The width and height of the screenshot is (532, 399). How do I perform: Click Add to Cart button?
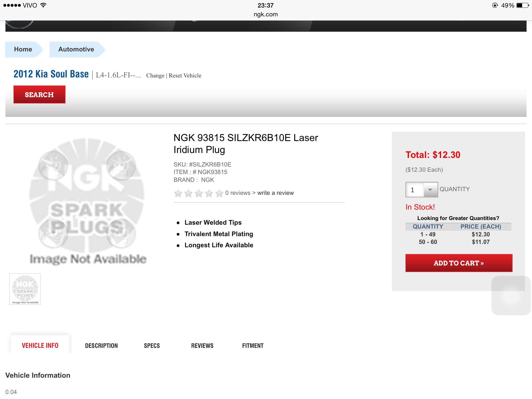point(459,263)
